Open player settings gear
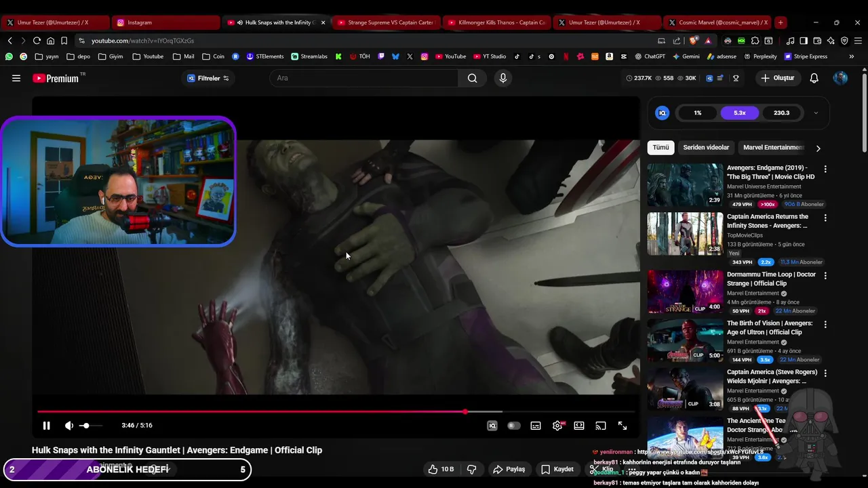The height and width of the screenshot is (488, 868). pos(557,426)
